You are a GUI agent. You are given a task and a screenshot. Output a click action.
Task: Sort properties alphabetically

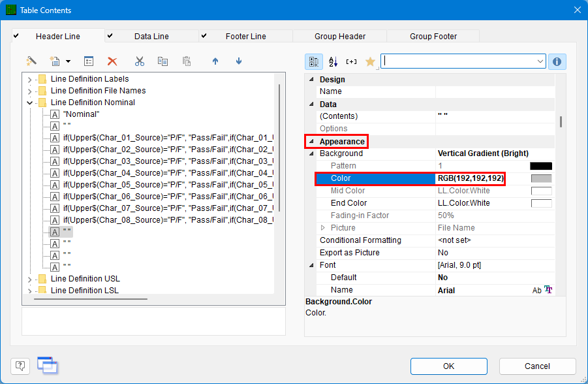tap(333, 61)
